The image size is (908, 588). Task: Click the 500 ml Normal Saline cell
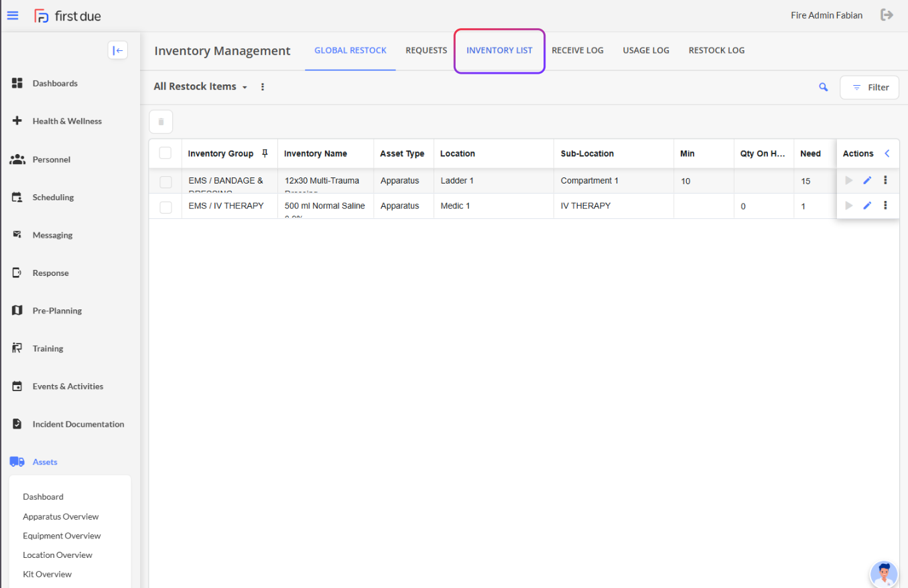click(326, 206)
